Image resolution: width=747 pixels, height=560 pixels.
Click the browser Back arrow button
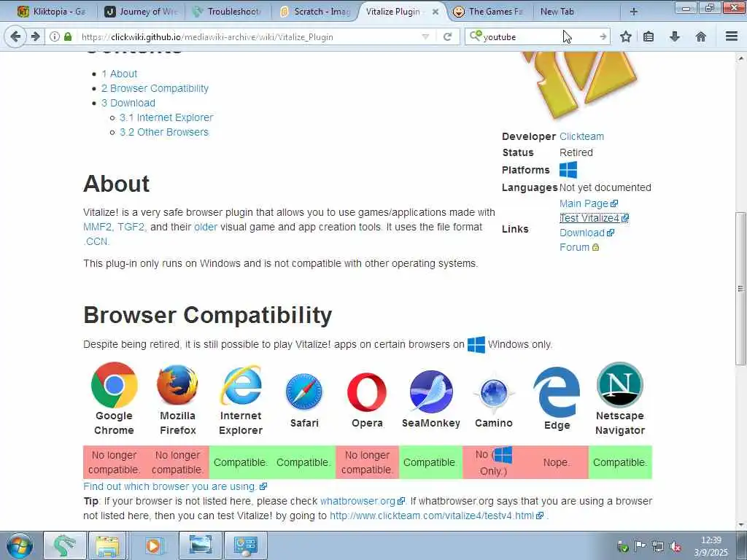point(15,36)
